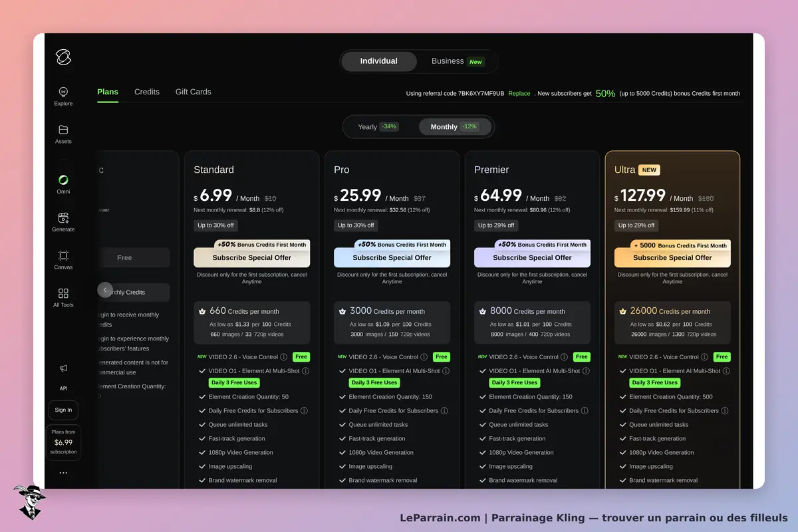
Task: Click the $25.99 Pro price
Action: click(x=358, y=196)
